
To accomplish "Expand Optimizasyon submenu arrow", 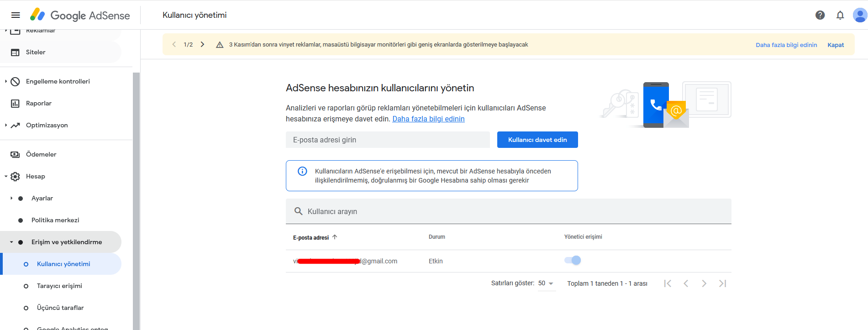I will pos(6,125).
